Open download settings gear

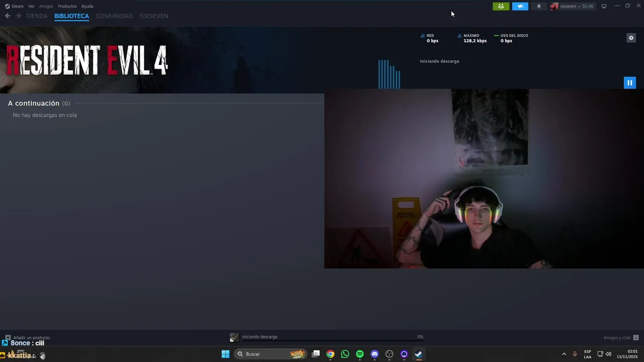click(x=631, y=38)
